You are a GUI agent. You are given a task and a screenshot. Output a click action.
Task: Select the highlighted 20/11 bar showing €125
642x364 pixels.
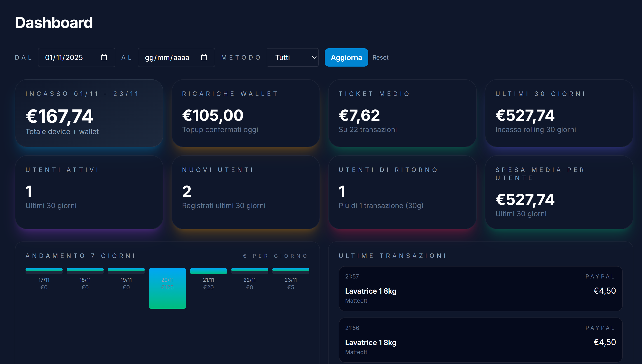point(167,288)
